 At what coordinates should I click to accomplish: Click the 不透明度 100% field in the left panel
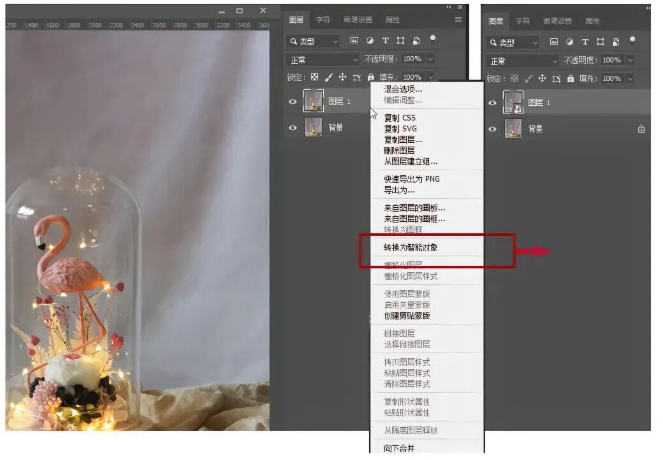pos(412,59)
